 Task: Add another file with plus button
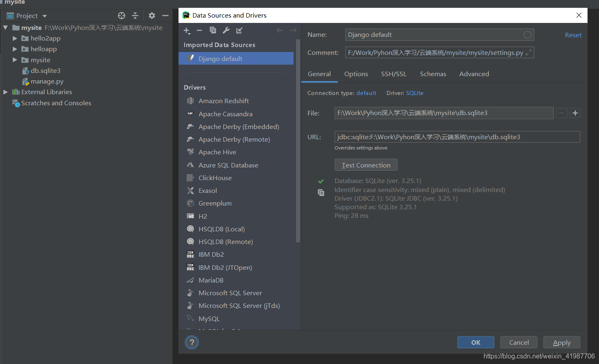575,113
